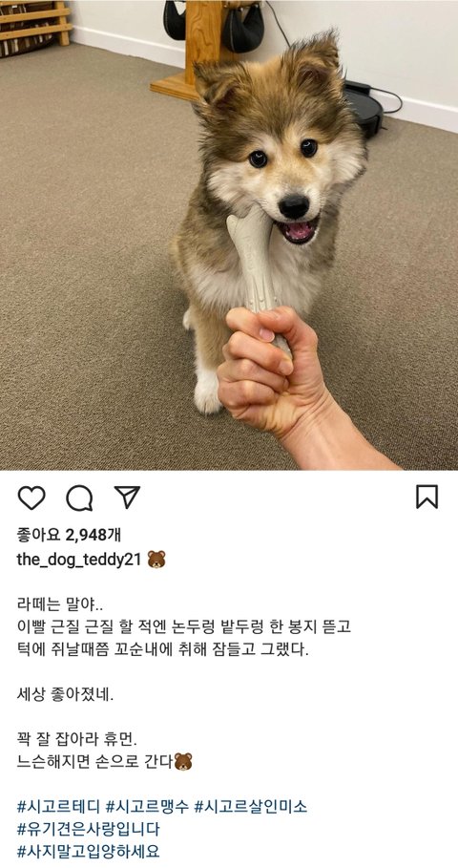Open the #시고르살인미소 hashtag
The height and width of the screenshot is (868, 458).
pos(251,806)
